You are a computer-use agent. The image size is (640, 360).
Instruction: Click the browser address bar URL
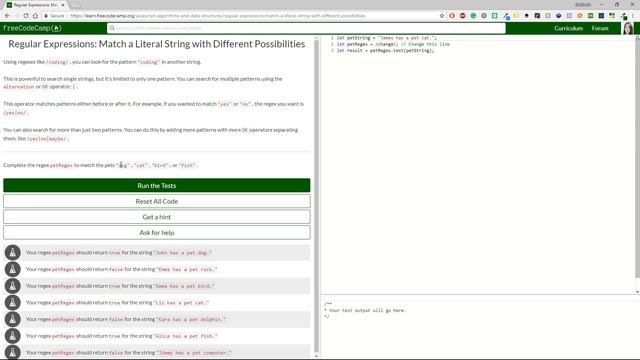218,16
